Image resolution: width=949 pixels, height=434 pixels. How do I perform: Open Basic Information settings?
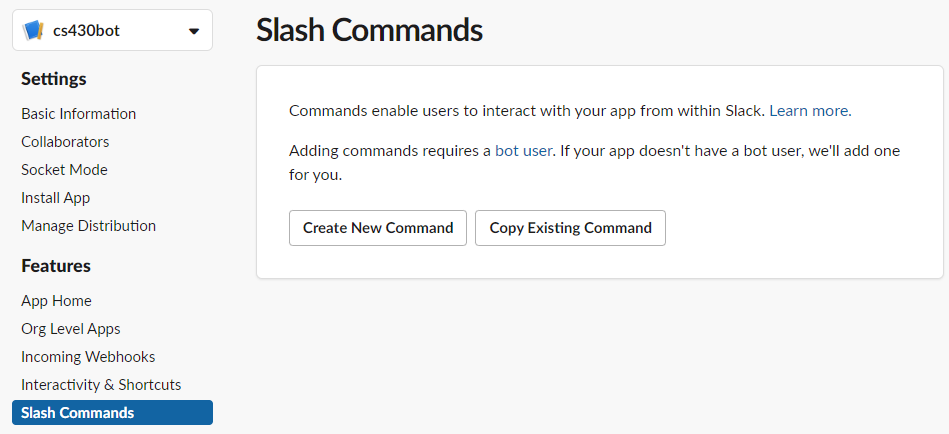point(78,114)
